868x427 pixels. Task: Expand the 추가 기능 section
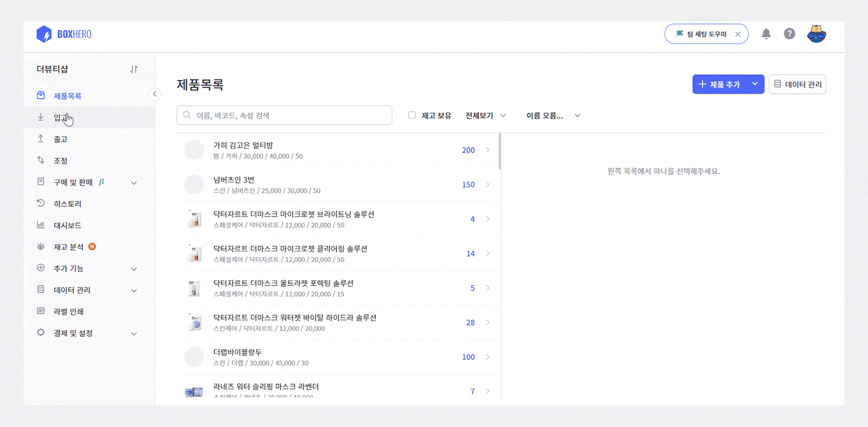click(x=134, y=269)
